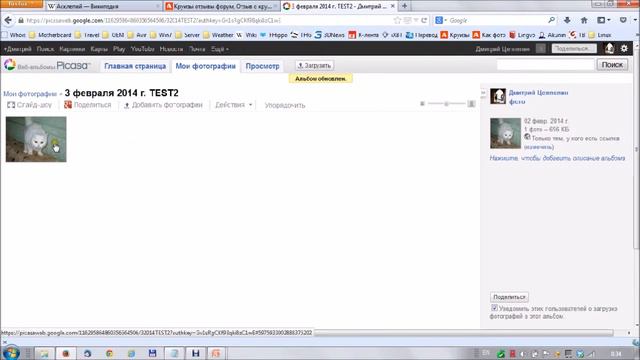The width and height of the screenshot is (640, 360).
Task: Open the Motherboard bookmark folder
Action: pyautogui.click(x=50, y=35)
